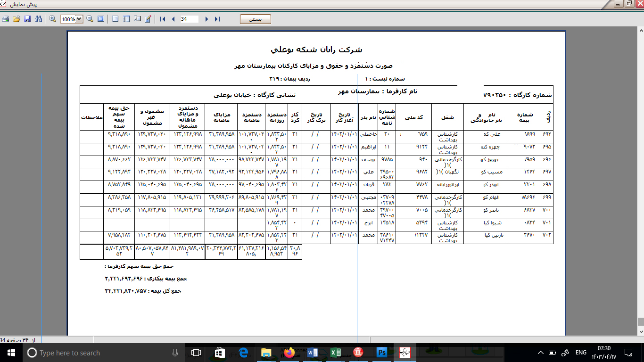Click the binoculars find icon
644x362 pixels.
(38, 19)
